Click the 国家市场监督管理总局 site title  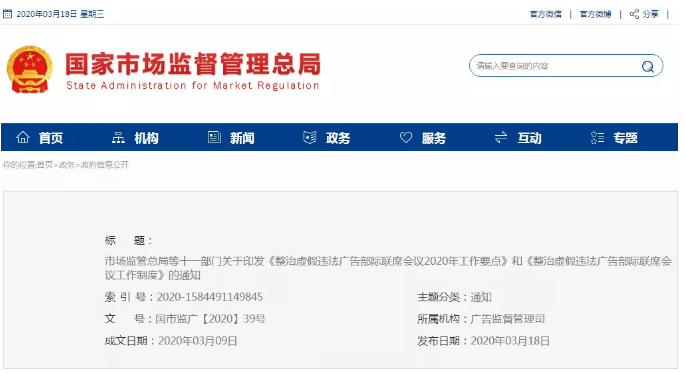(193, 64)
